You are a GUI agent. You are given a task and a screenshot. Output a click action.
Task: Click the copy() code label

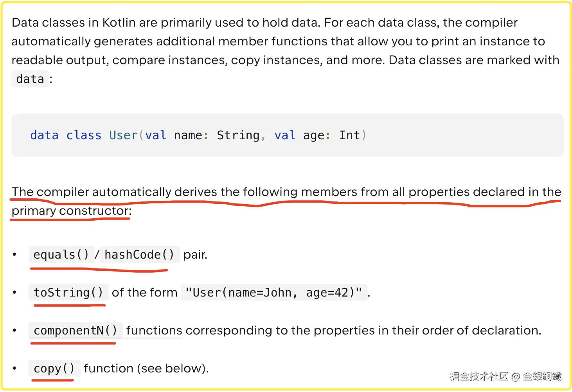54,369
